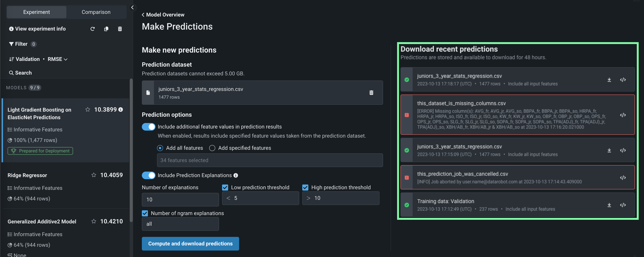Viewport: 644px width, 257px height.
Task: Open code snippet for missing columns dataset
Action: pos(623,115)
